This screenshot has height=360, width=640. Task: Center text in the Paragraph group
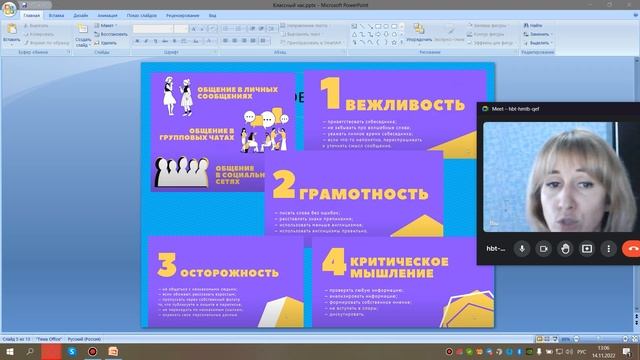point(235,41)
